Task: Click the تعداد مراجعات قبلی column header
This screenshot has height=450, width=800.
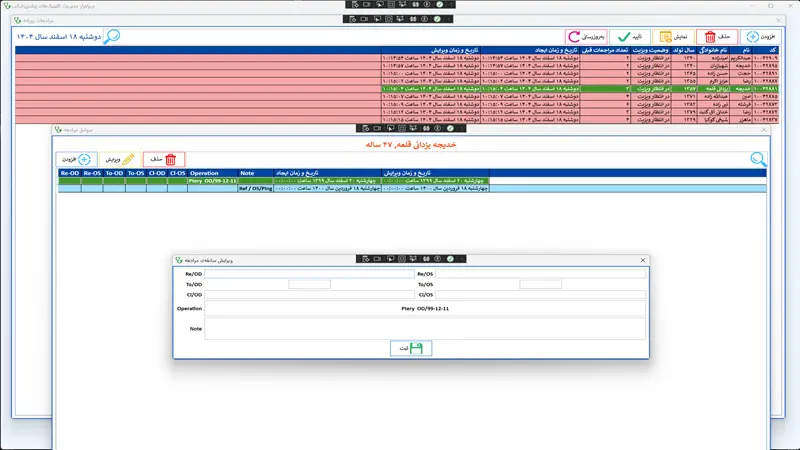Action: (605, 50)
